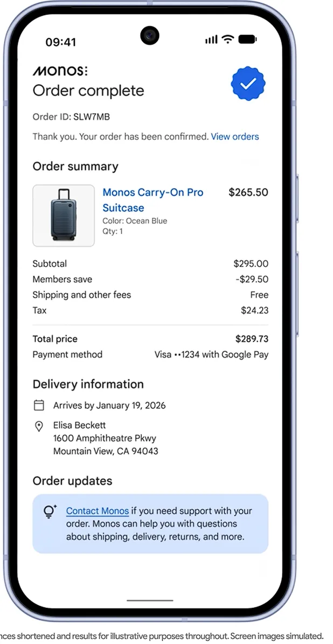
Task: Click the location pin next to the address
Action: 39,426
